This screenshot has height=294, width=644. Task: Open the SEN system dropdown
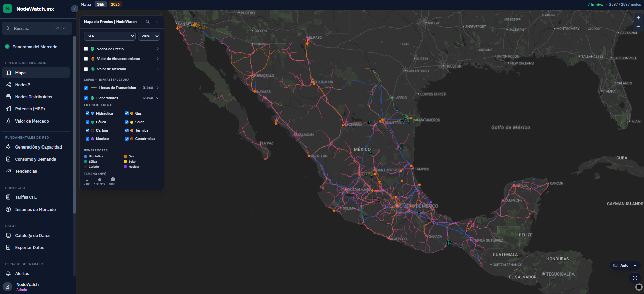(110, 36)
